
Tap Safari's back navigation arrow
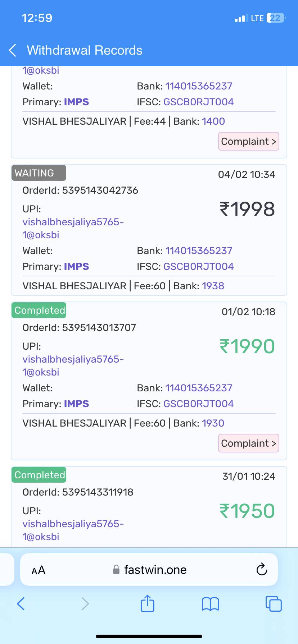[21, 604]
